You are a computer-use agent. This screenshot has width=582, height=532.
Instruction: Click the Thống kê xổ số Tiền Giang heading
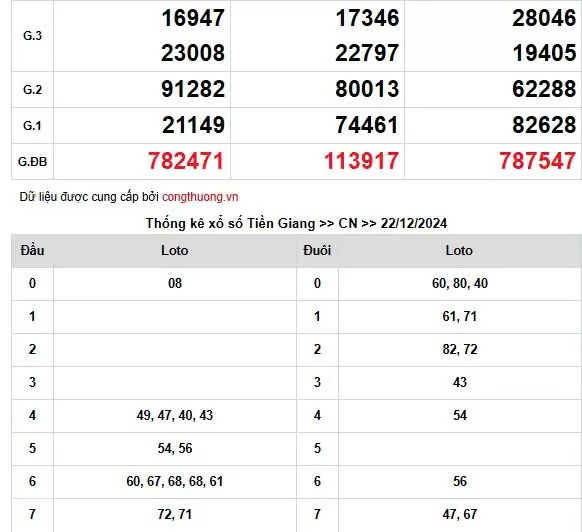(296, 223)
